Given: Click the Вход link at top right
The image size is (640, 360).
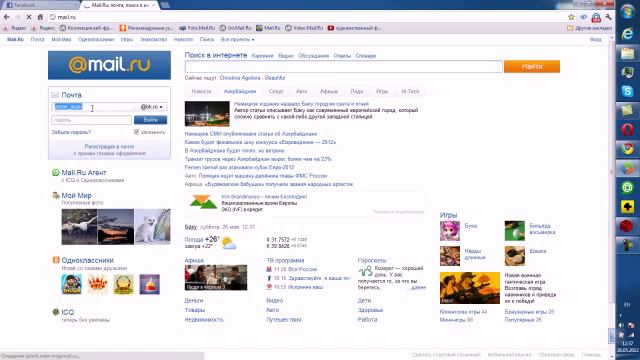Looking at the screenshot, I should pyautogui.click(x=596, y=40).
